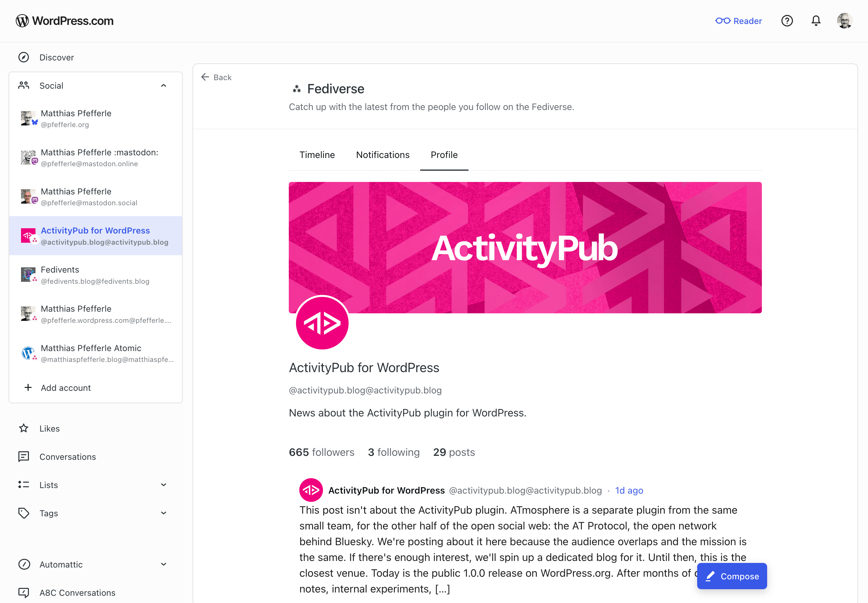The image size is (868, 603).
Task: Expand the Lists section chevron
Action: coord(164,485)
